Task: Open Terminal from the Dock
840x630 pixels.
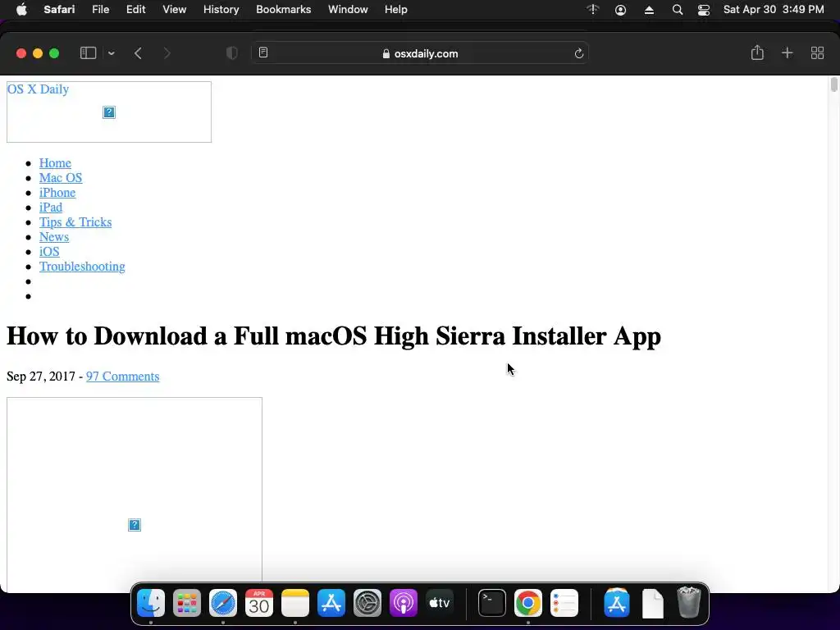Action: pos(492,603)
